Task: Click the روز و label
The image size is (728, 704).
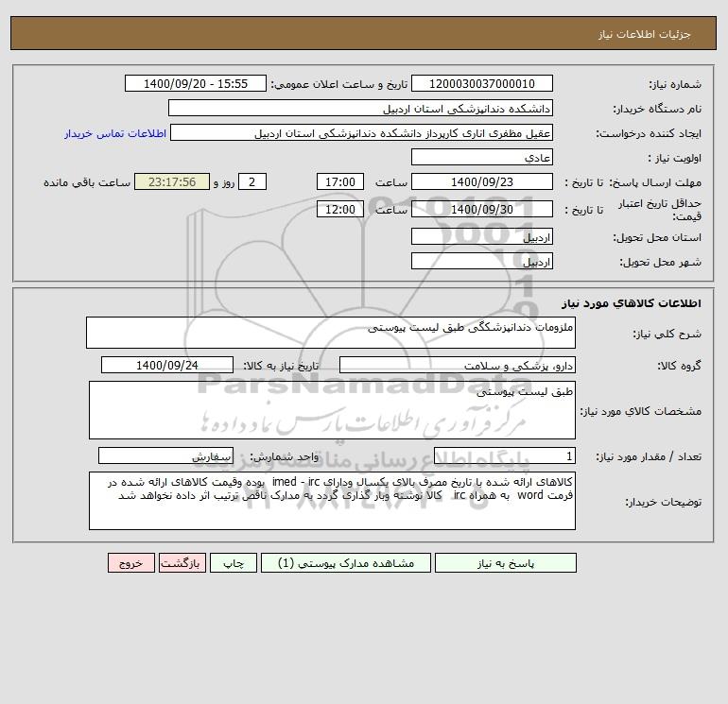Action: pyautogui.click(x=224, y=182)
